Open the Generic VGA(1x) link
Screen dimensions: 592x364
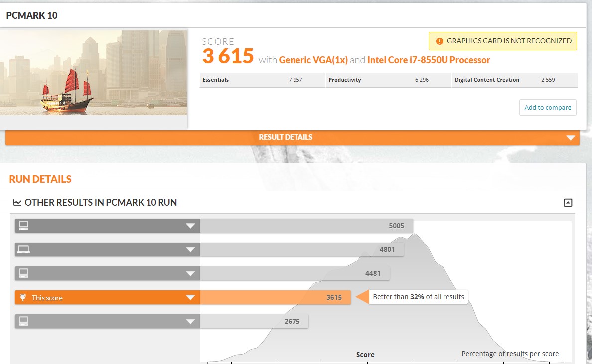(x=313, y=60)
